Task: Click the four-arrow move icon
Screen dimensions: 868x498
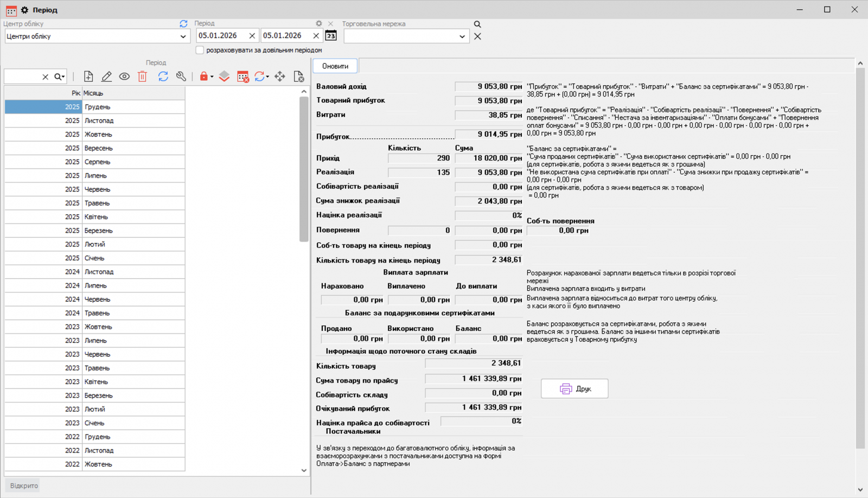Action: pyautogui.click(x=280, y=76)
